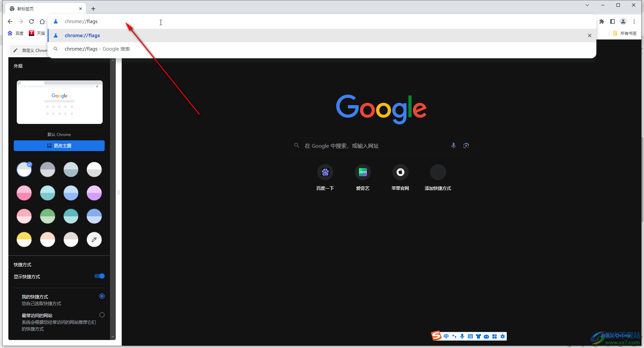This screenshot has height=348, width=644.
Task: Click 更改主题 button
Action: pyautogui.click(x=59, y=146)
